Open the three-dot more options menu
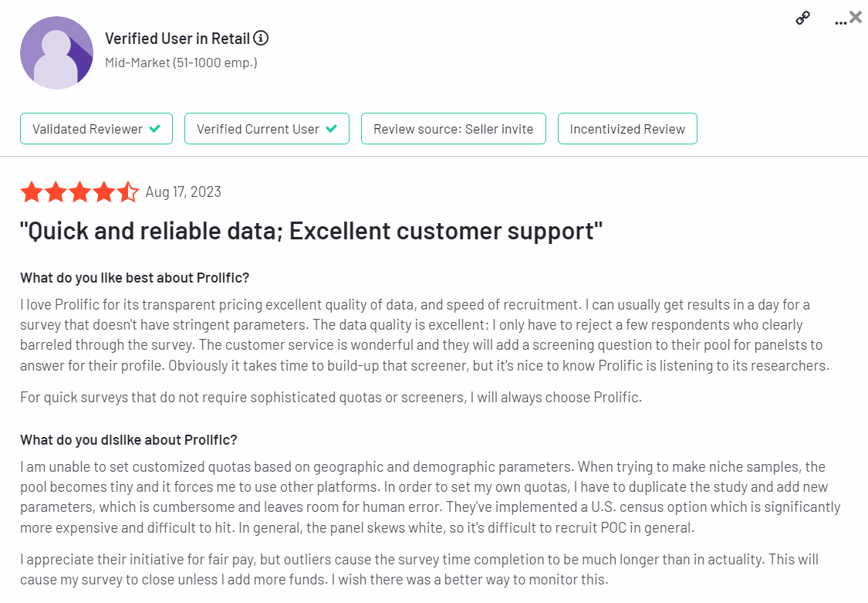 pyautogui.click(x=840, y=22)
